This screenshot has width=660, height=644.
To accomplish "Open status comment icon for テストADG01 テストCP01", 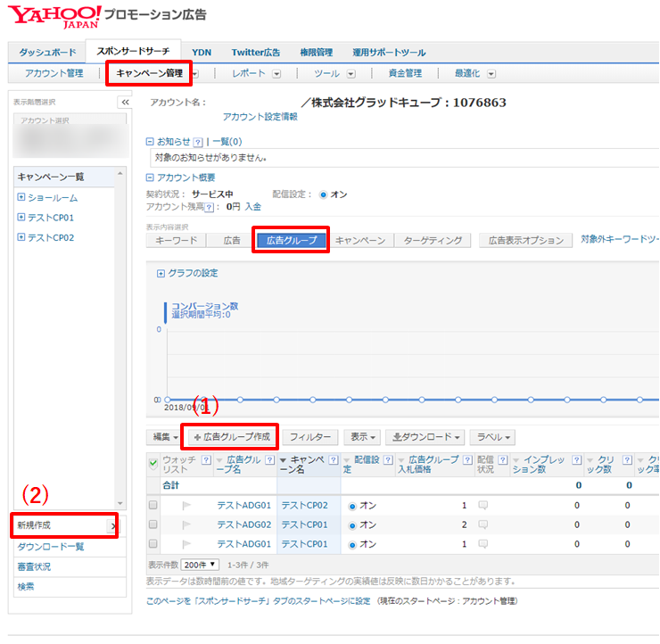I will 483,544.
